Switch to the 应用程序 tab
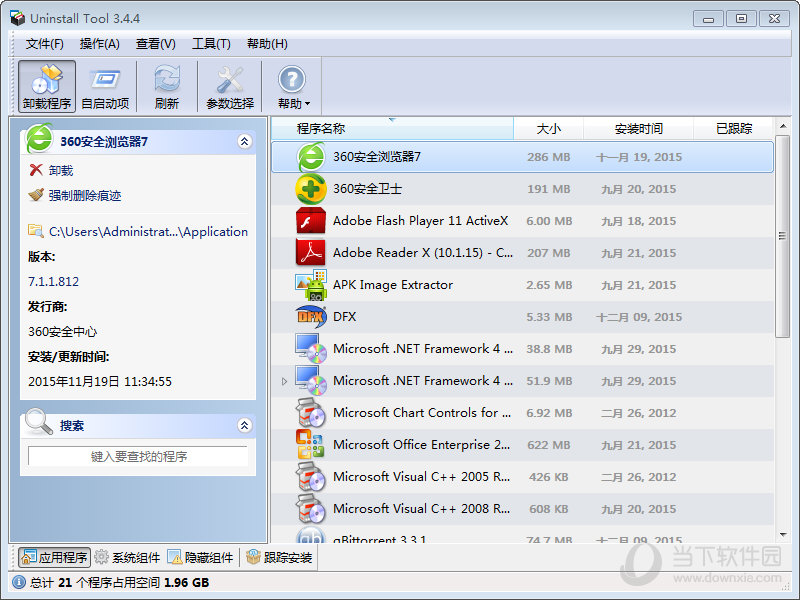This screenshot has height=600, width=800. (55, 557)
